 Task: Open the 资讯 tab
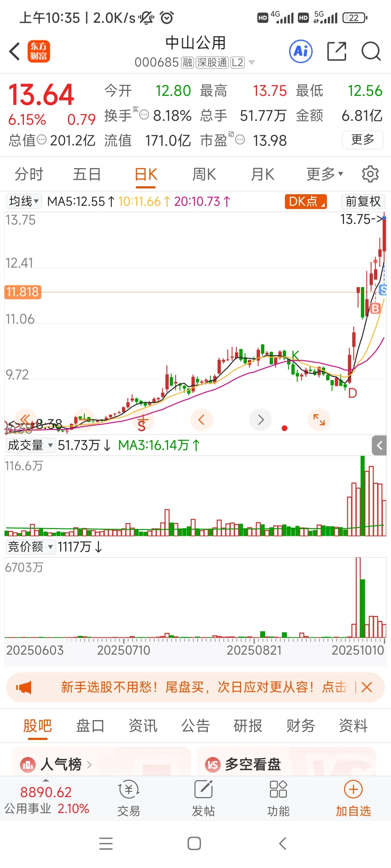pyautogui.click(x=143, y=726)
